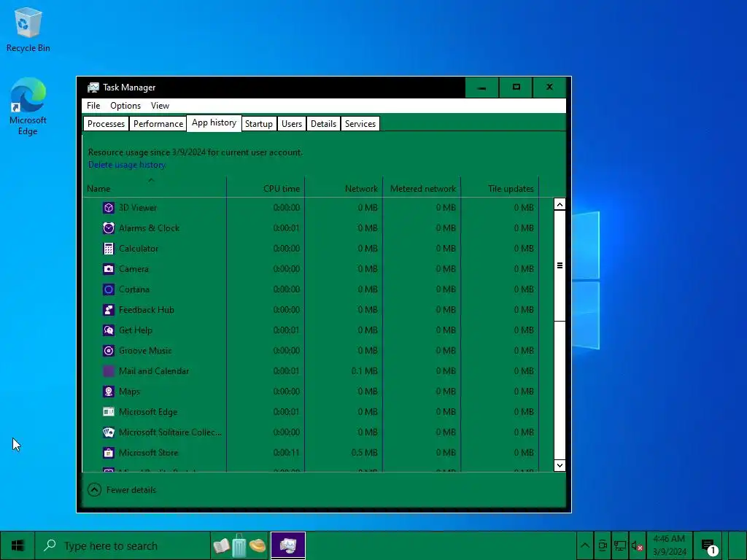Screen dimensions: 747x560
Task: Select the Calculator app icon
Action: click(109, 249)
